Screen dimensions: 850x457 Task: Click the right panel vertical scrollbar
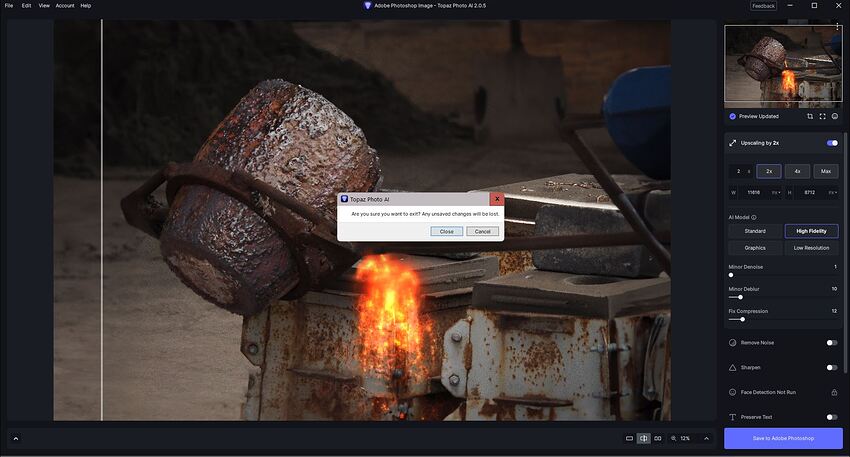click(845, 252)
